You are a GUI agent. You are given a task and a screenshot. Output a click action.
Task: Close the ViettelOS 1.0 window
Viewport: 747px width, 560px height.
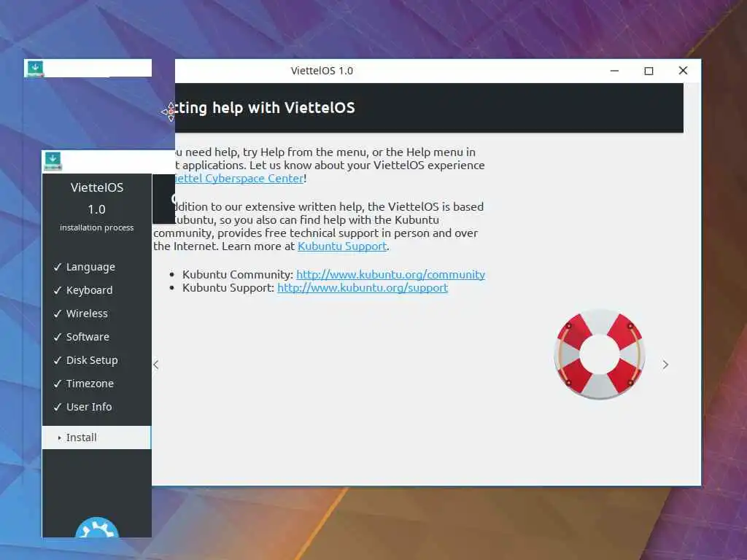(683, 71)
